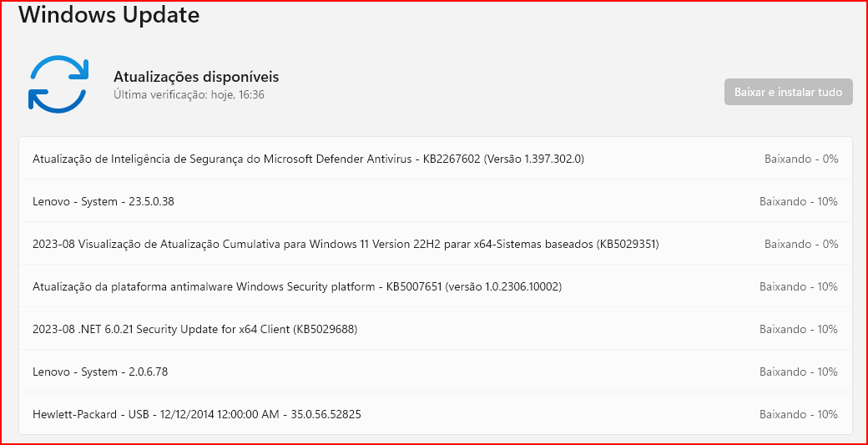Image resolution: width=868 pixels, height=445 pixels.
Task: Click the blue sync arrows update icon
Action: (x=58, y=84)
